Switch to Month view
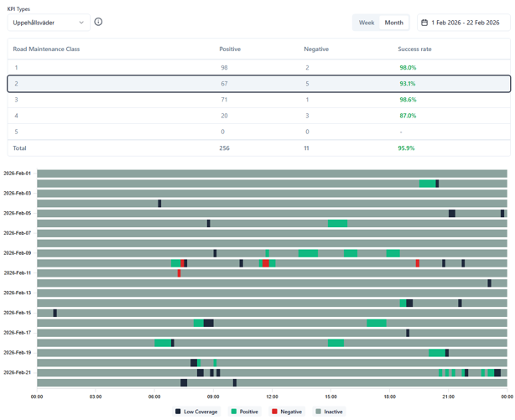515x420 pixels. pos(393,23)
